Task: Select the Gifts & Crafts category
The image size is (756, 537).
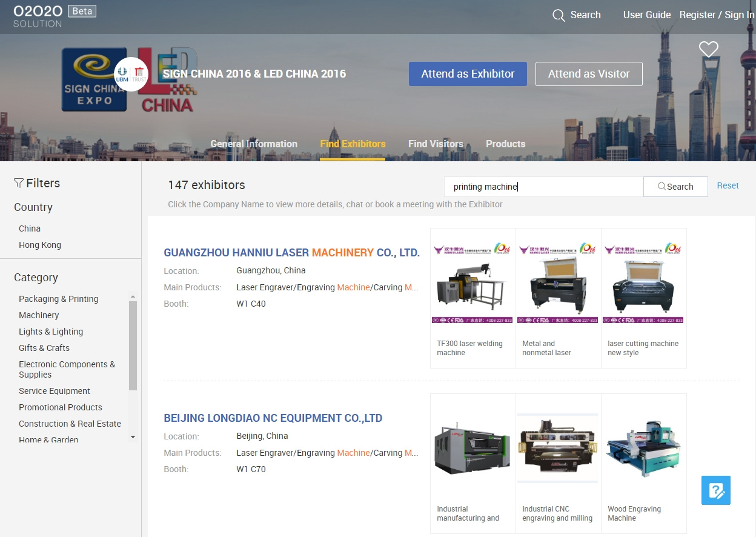Action: pos(44,348)
